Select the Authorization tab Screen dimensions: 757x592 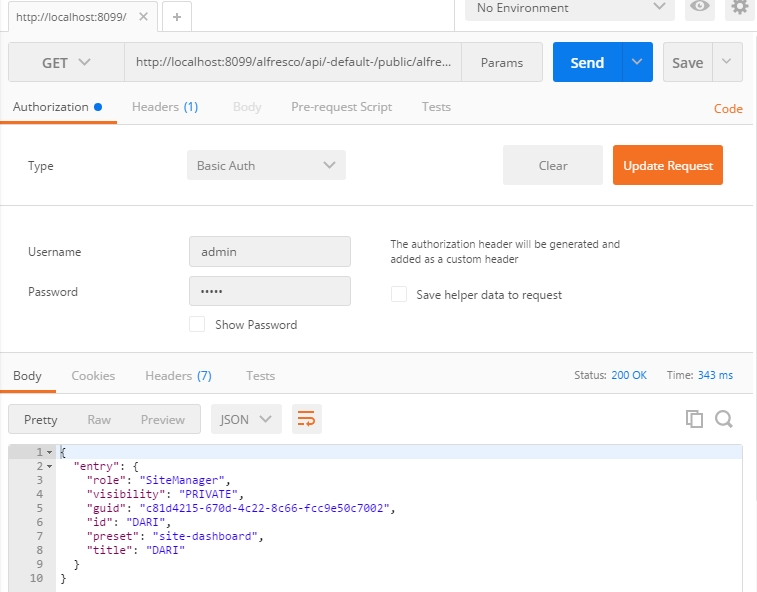[57, 107]
